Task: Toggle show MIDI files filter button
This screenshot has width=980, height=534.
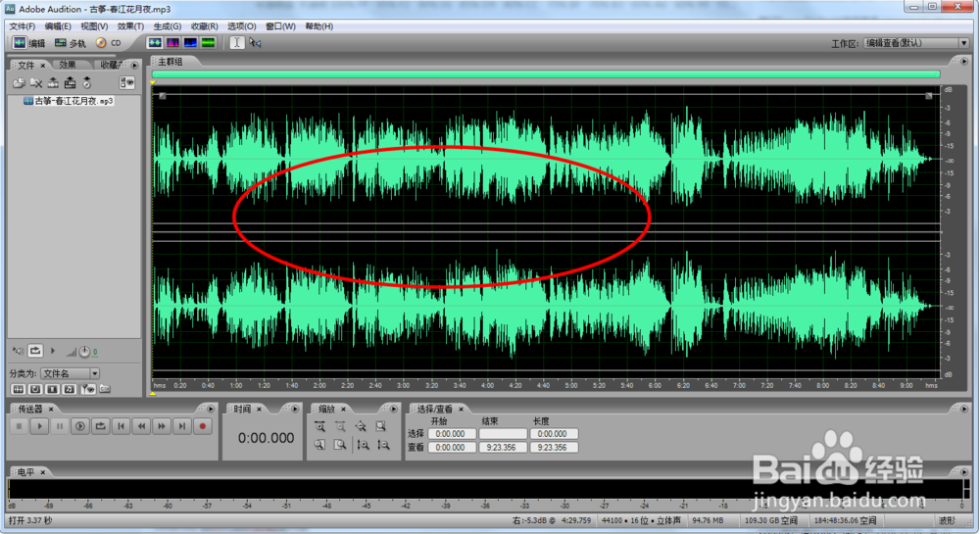Action: click(x=70, y=389)
